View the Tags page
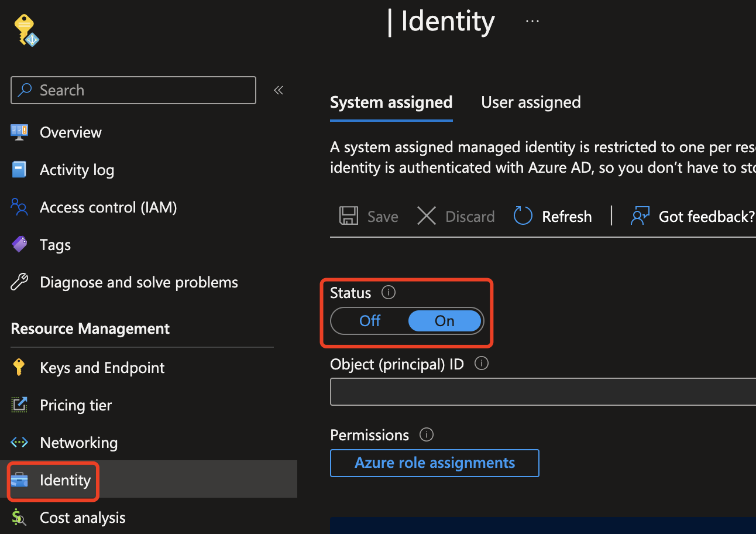Screen dimensions: 756x534 [54, 244]
